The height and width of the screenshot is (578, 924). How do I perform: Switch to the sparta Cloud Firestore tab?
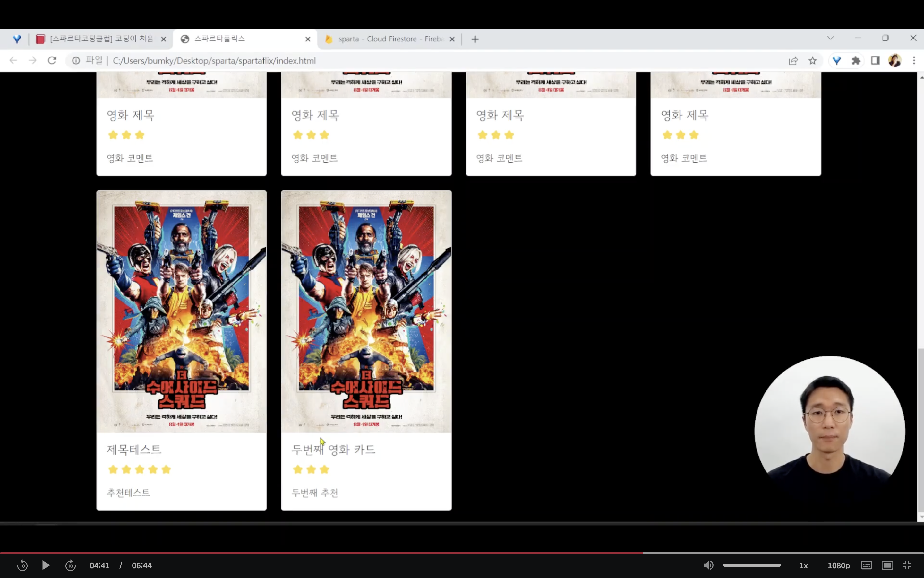tap(390, 39)
